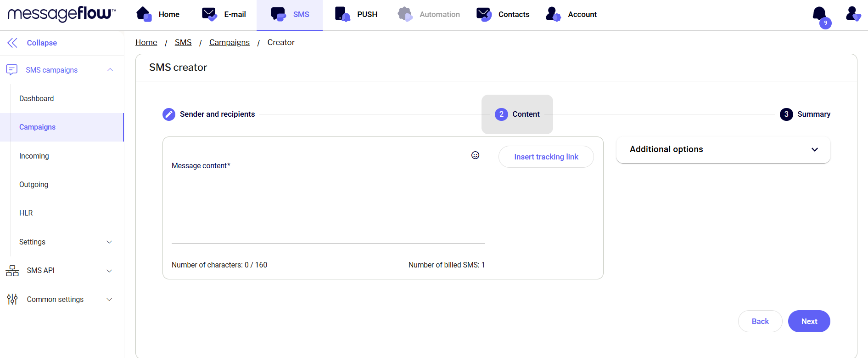
Task: Click Insert tracking link button
Action: pos(546,157)
